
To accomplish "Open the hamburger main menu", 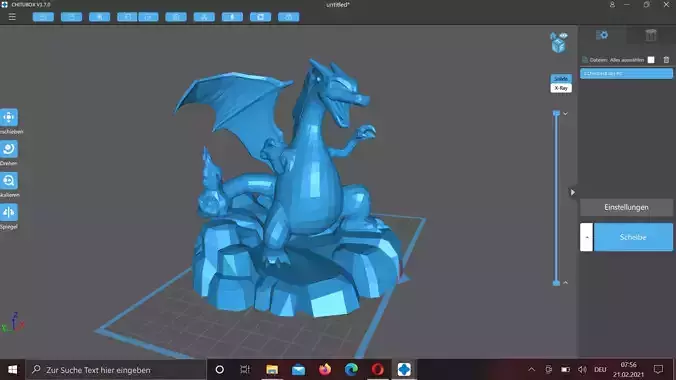I will 12,17.
